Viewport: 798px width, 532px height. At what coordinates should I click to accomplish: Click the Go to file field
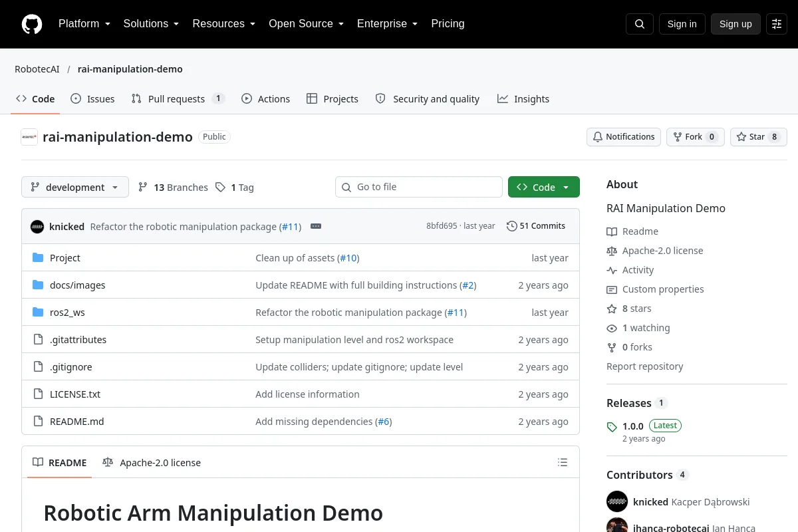(419, 187)
